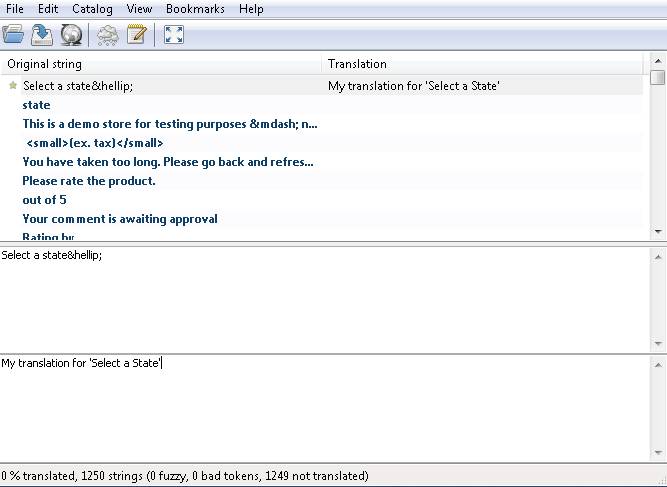Open the Catalog menu

click(92, 9)
